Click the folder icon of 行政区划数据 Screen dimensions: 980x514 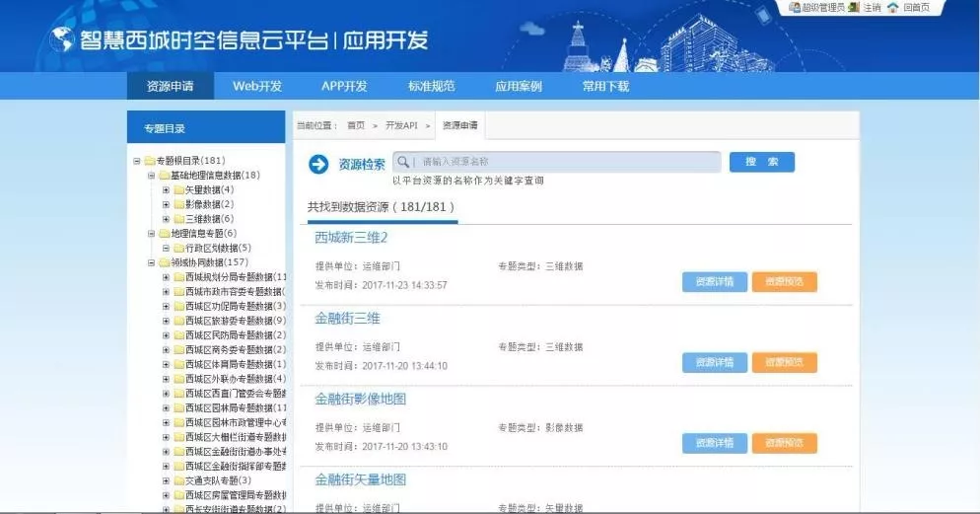click(x=178, y=248)
